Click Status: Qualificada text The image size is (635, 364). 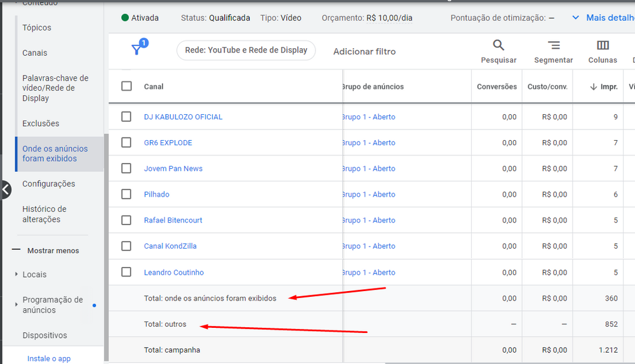pyautogui.click(x=215, y=18)
